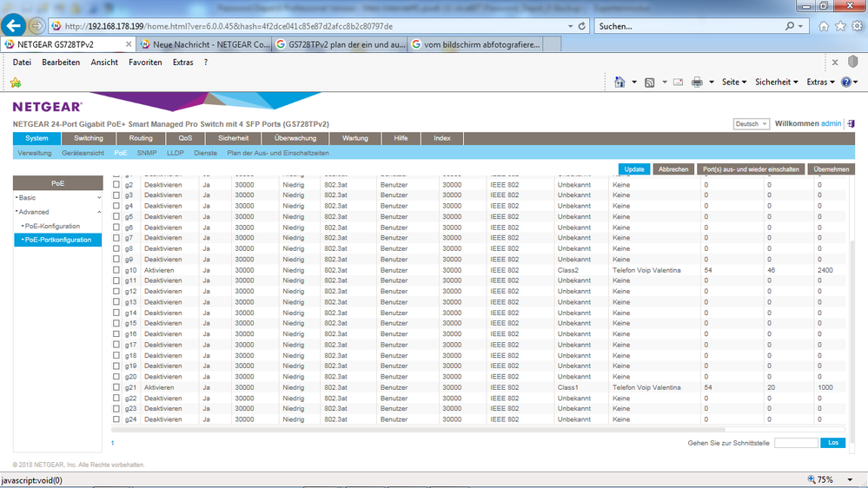Click the search magnifier icon
Image resolution: width=868 pixels, height=488 pixels.
tap(790, 26)
